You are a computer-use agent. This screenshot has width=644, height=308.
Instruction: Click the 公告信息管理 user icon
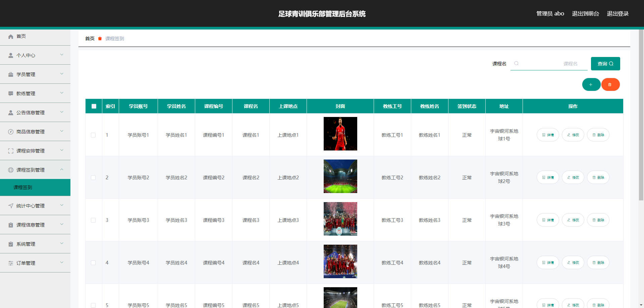pyautogui.click(x=11, y=113)
